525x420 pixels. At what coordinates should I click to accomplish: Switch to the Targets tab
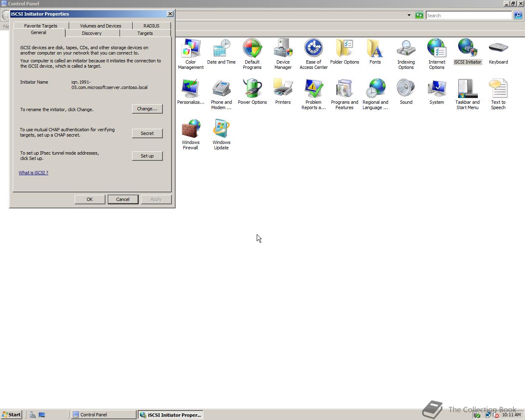145,33
